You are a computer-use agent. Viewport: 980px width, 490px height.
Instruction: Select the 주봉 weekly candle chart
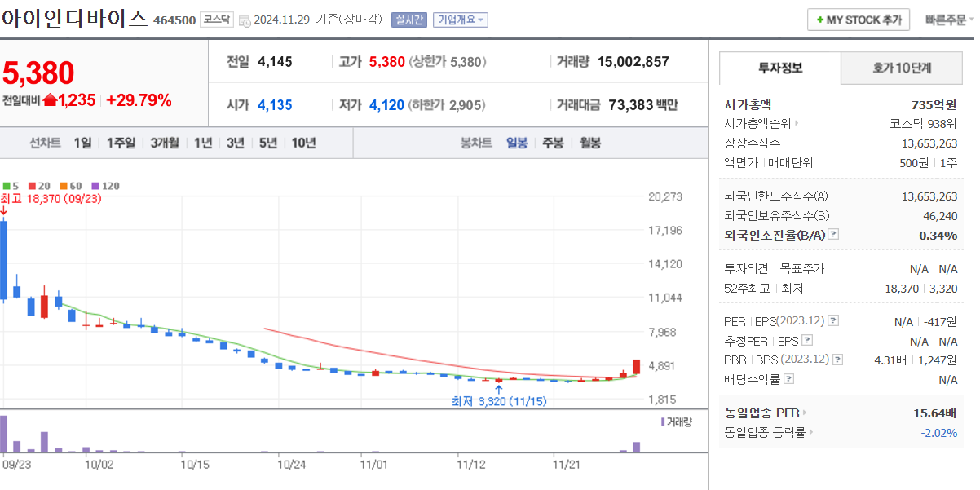(x=553, y=143)
